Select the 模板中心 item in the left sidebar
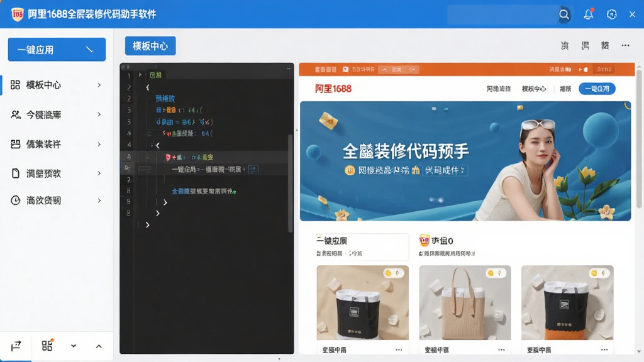This screenshot has width=644, height=362. (x=57, y=85)
